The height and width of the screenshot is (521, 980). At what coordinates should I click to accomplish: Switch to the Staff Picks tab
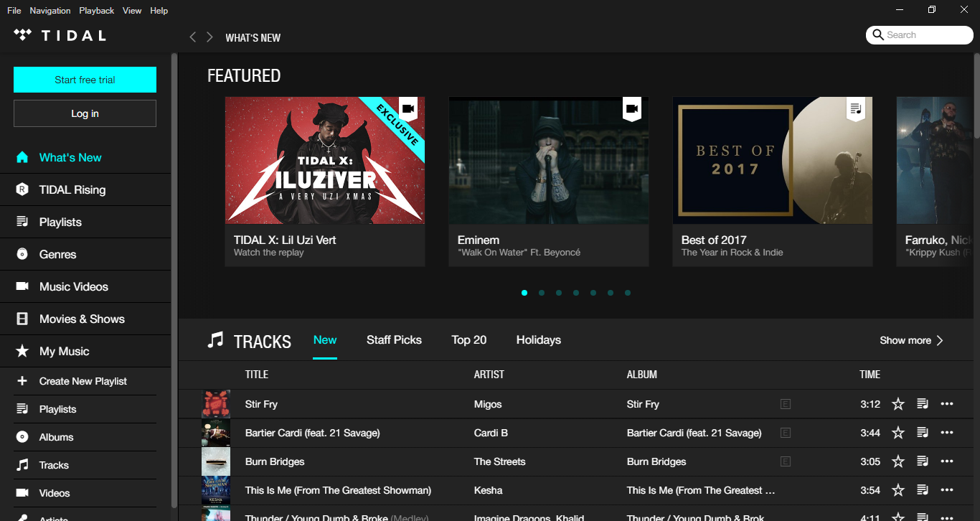(394, 340)
